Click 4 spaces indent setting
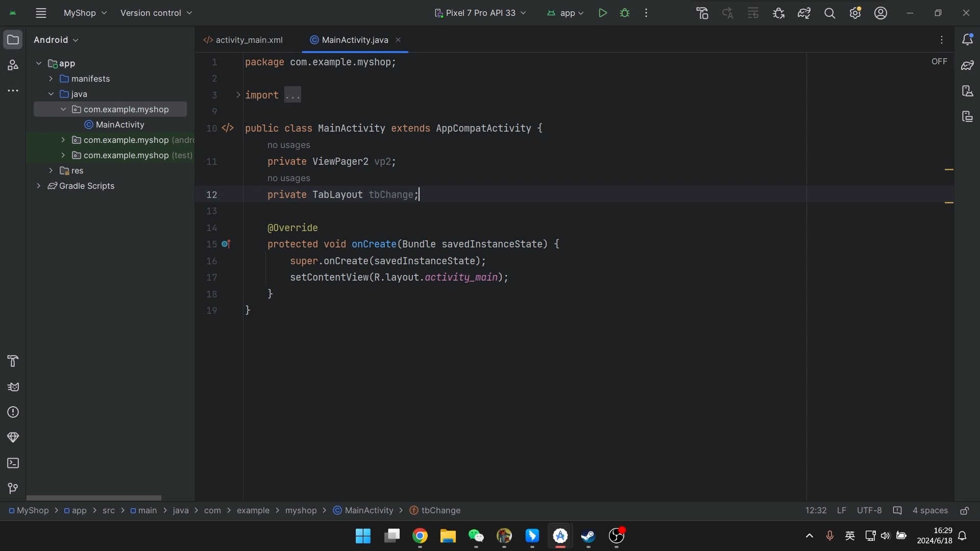 [929, 511]
